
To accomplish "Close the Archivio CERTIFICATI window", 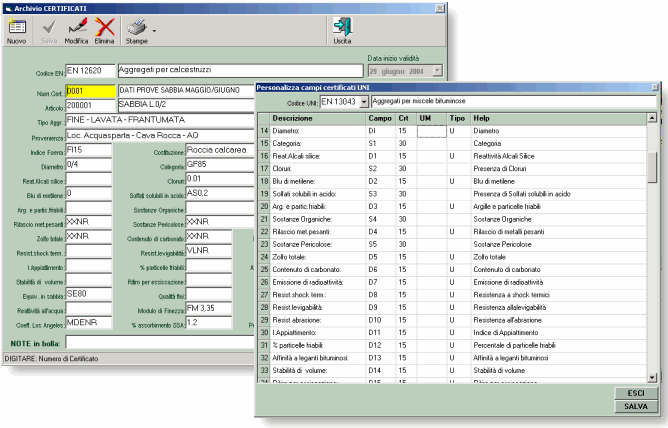I will coord(440,9).
